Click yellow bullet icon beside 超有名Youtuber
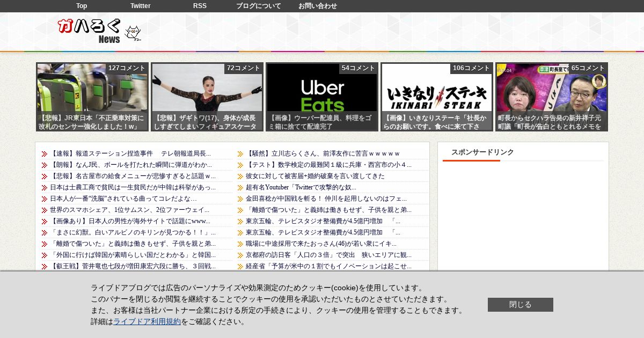This screenshot has width=644, height=338. pyautogui.click(x=240, y=188)
